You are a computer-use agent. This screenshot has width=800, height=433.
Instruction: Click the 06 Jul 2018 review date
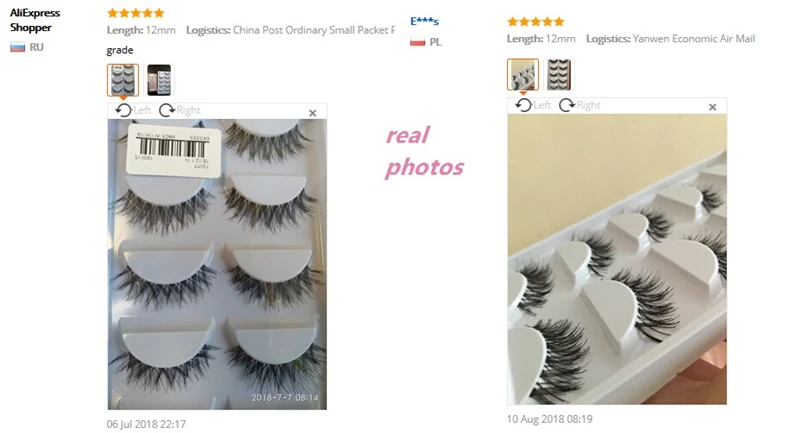click(x=146, y=424)
